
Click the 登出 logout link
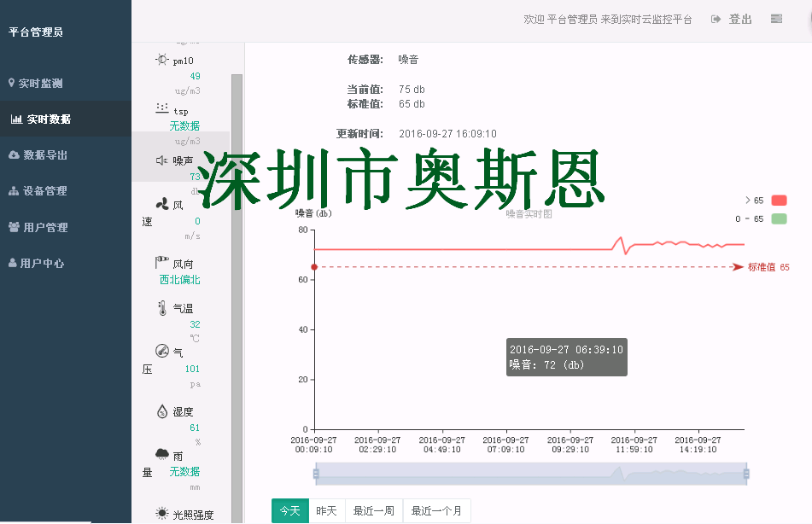[732, 19]
